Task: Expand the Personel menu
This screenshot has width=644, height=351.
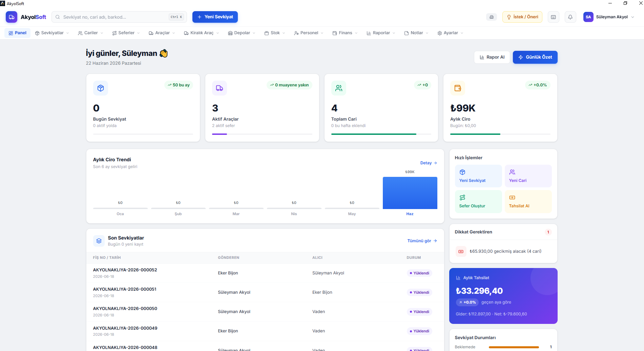Action: click(x=309, y=33)
